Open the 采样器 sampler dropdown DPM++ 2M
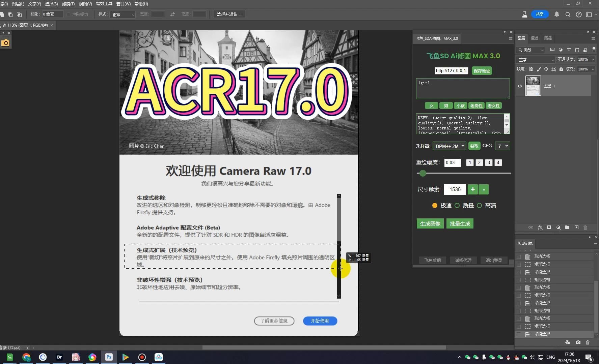 [x=449, y=146]
